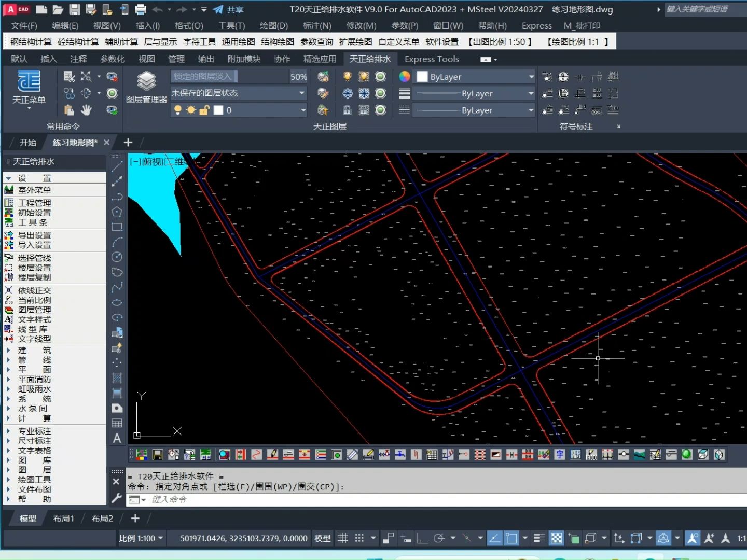Toggle ortho mode in status bar
Image resolution: width=747 pixels, height=560 pixels.
point(422,538)
